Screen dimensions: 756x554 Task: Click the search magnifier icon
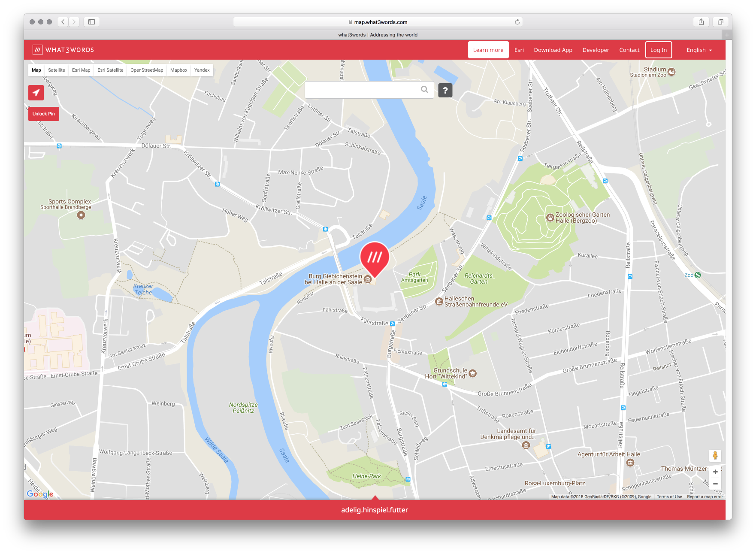424,90
